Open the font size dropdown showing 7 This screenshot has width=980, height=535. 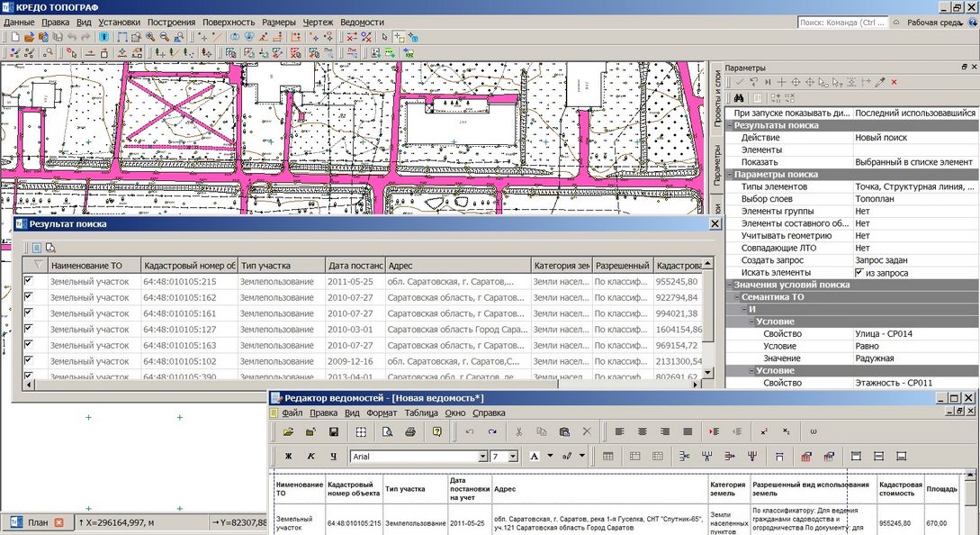tap(513, 457)
